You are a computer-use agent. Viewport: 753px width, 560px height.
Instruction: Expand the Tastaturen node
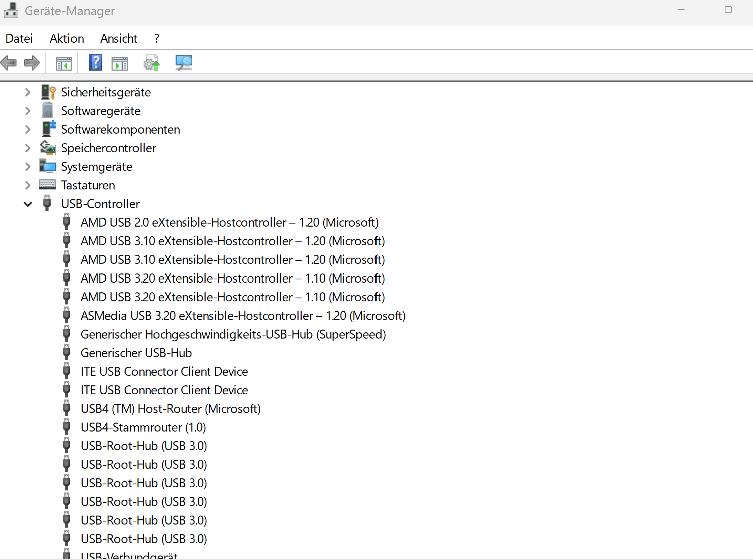coord(28,185)
